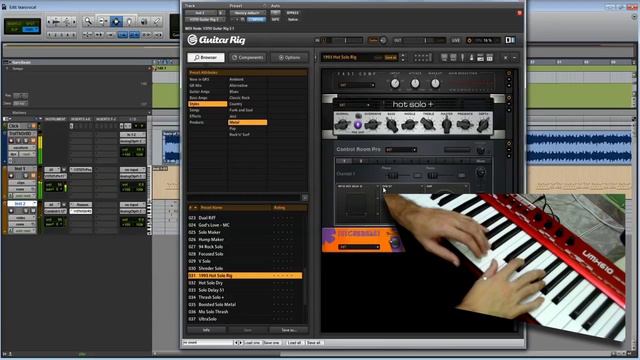Step through presets with the arrows beside Save as

click(403, 58)
